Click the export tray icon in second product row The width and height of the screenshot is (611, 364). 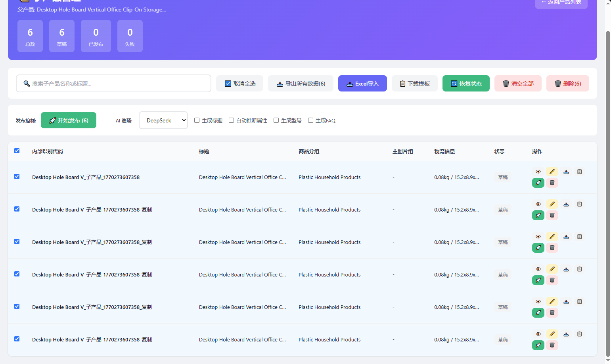tap(566, 204)
